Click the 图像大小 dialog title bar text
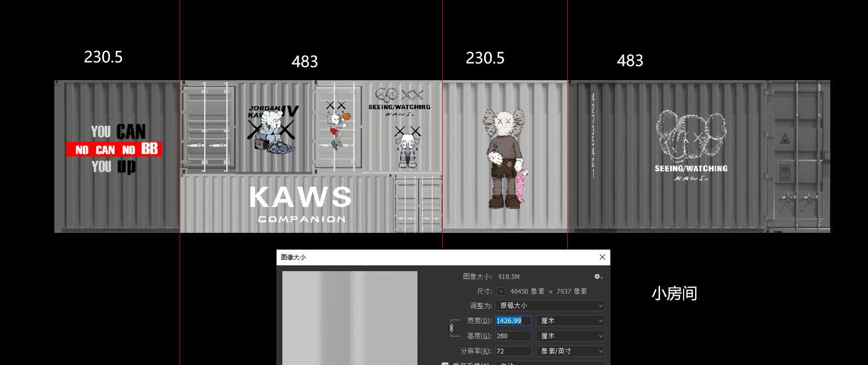 [293, 257]
